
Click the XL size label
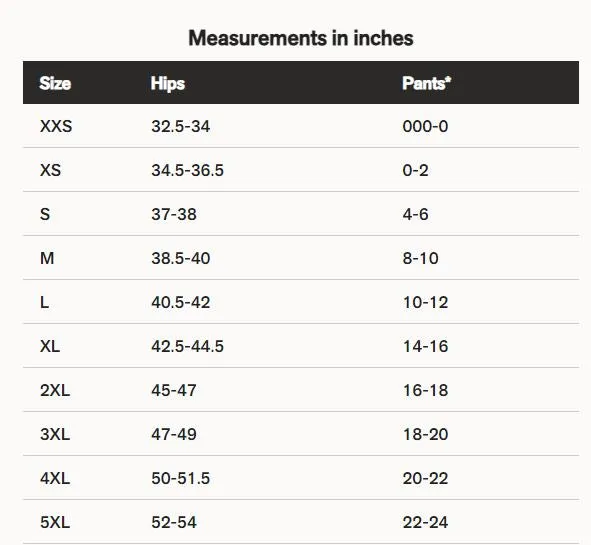click(50, 346)
